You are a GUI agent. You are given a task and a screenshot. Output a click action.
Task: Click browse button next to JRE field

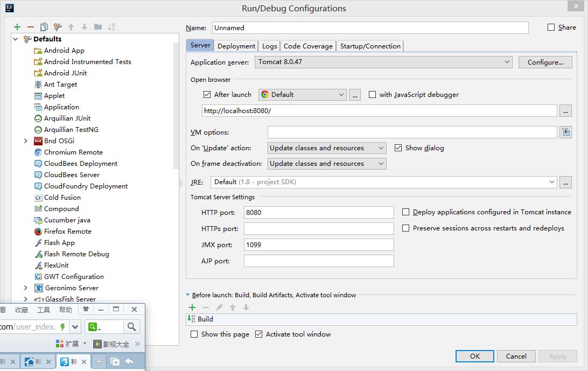(565, 183)
